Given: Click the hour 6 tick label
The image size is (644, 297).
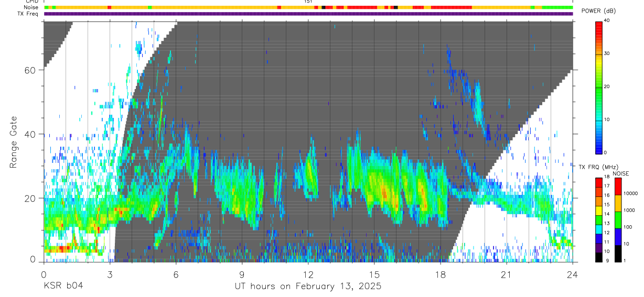Looking at the screenshot, I should pyautogui.click(x=176, y=274).
